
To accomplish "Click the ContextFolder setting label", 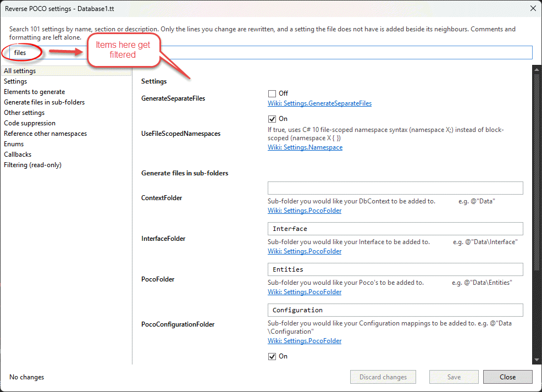I will pos(162,198).
